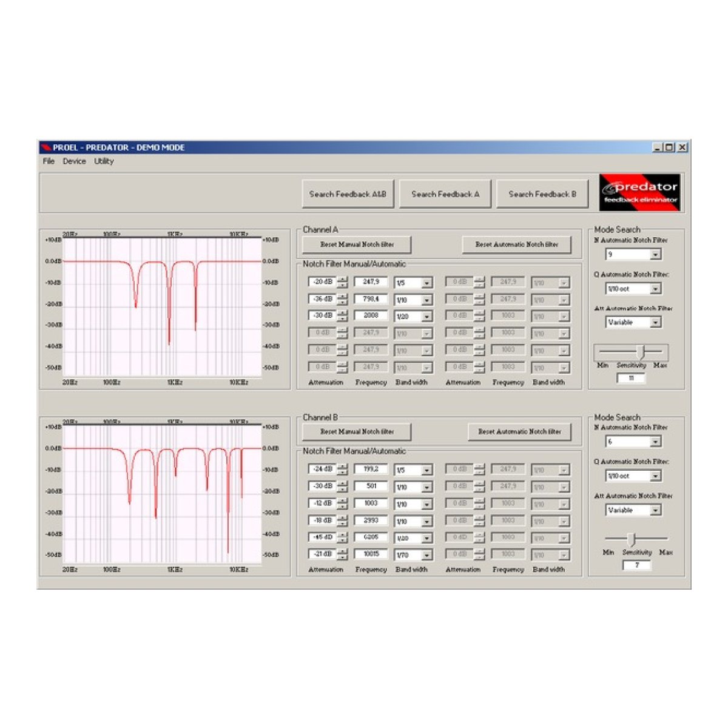Reset Automatic Notch filter for Channel B
The width and height of the screenshot is (728, 728).
coord(519,432)
